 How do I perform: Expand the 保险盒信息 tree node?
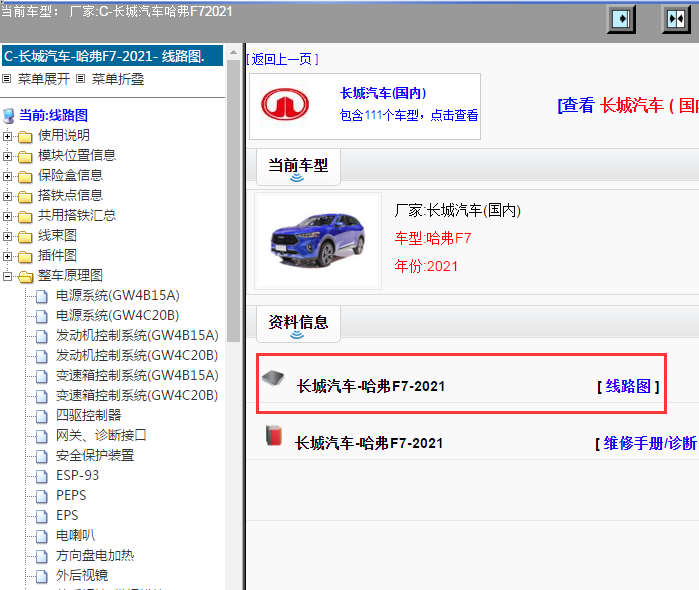point(7,176)
